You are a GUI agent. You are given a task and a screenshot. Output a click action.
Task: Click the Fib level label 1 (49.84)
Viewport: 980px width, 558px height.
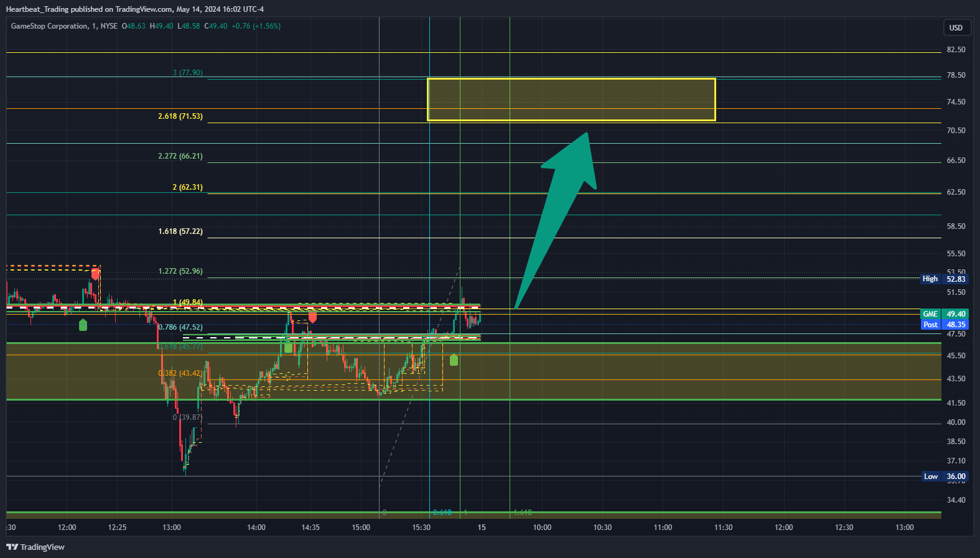187,302
